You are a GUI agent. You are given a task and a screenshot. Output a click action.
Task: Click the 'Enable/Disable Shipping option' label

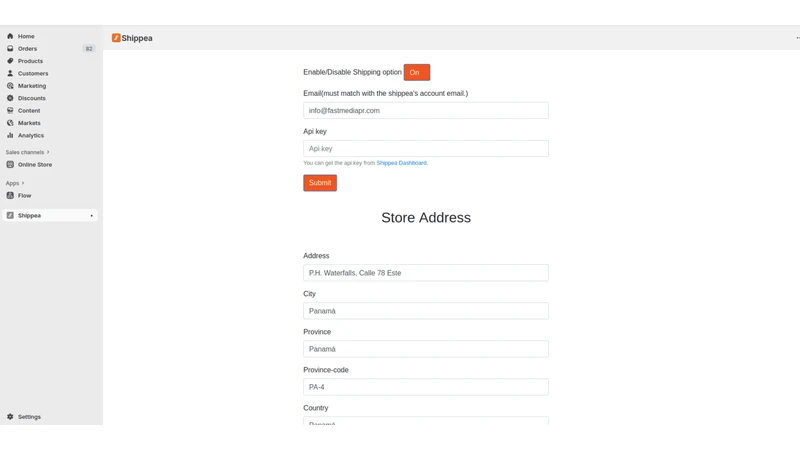coord(352,72)
